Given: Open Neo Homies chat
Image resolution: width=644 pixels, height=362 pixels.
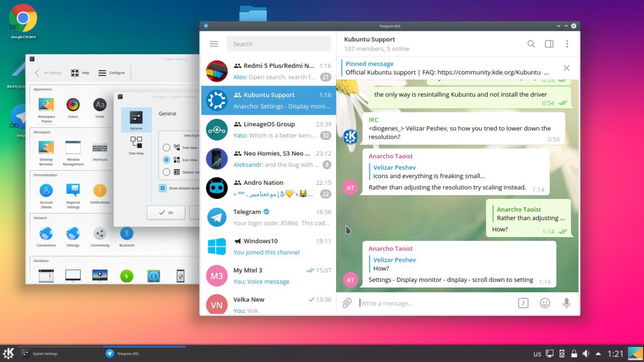Looking at the screenshot, I should click(x=268, y=159).
